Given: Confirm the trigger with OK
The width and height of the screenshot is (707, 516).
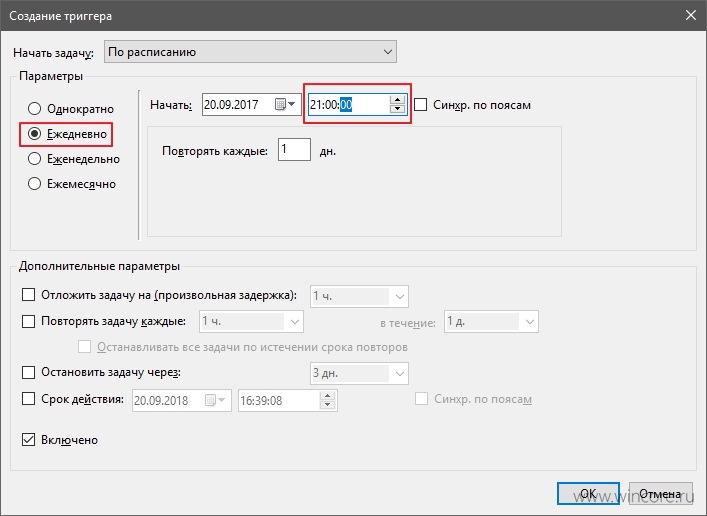Looking at the screenshot, I should (588, 493).
